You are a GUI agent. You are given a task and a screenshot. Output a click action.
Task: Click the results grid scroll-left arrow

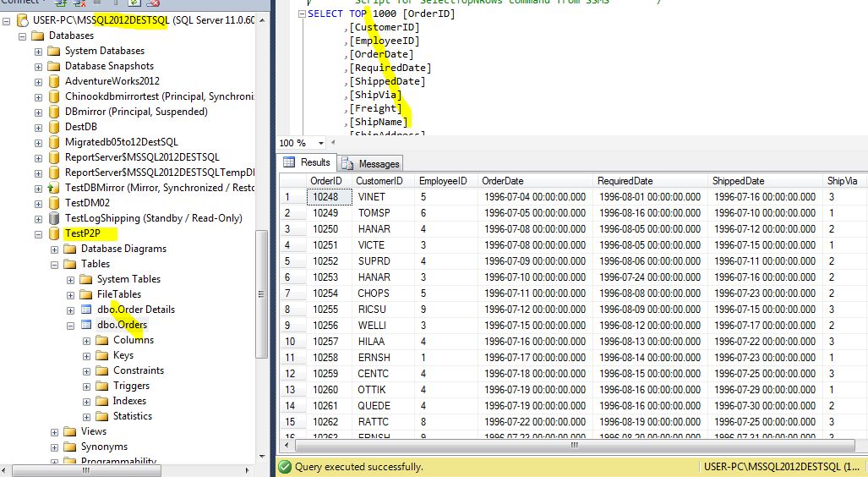(x=287, y=445)
